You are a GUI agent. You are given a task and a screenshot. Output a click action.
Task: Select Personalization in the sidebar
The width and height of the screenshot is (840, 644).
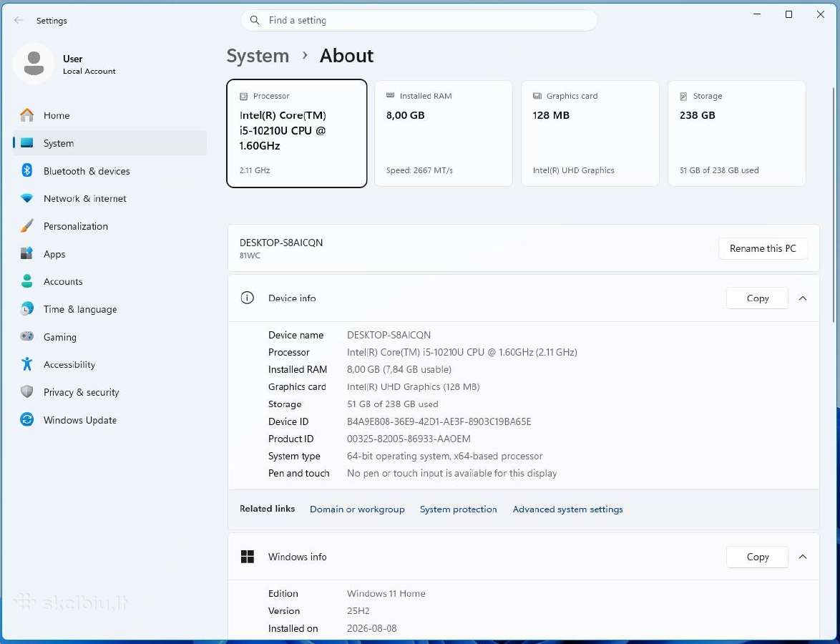[109, 226]
